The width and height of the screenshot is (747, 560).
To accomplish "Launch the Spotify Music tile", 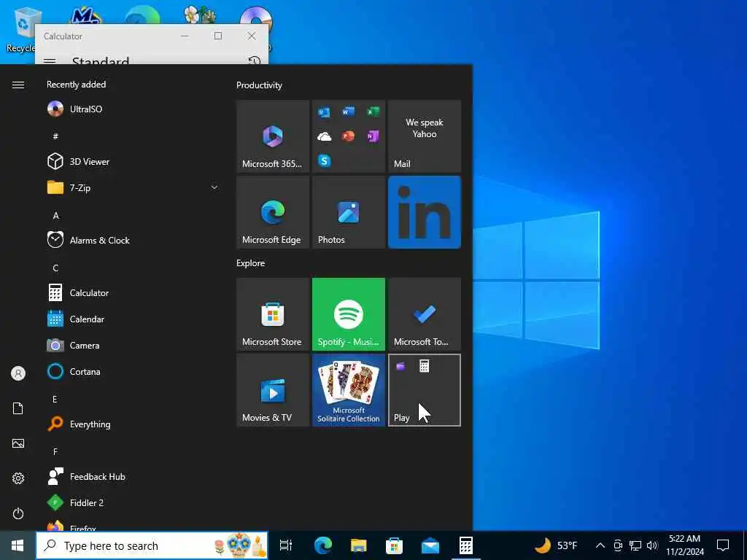I will (x=348, y=314).
